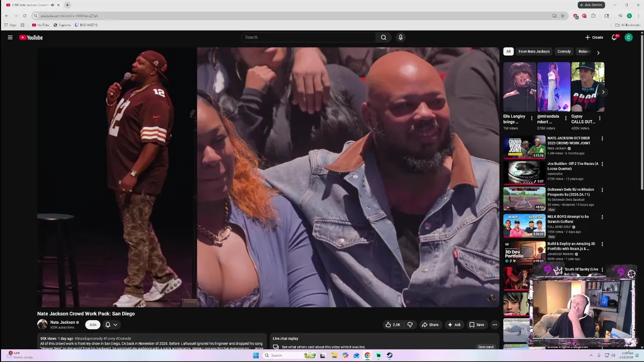Open the Windows Start menu
The image size is (644, 362).
(x=256, y=355)
